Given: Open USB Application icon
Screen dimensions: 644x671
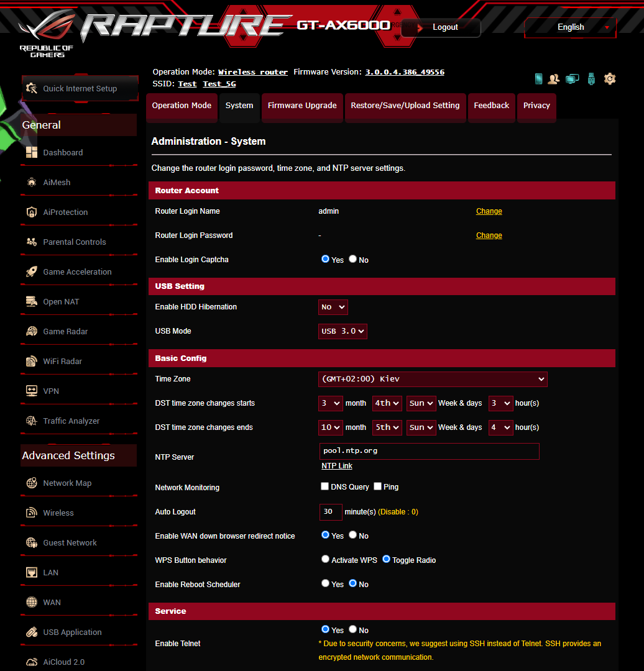Looking at the screenshot, I should [x=32, y=632].
